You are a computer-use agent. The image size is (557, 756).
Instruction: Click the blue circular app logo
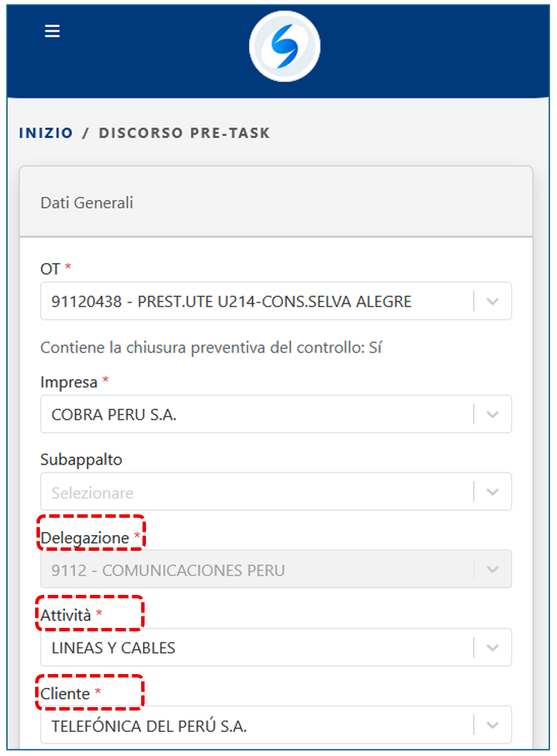284,47
